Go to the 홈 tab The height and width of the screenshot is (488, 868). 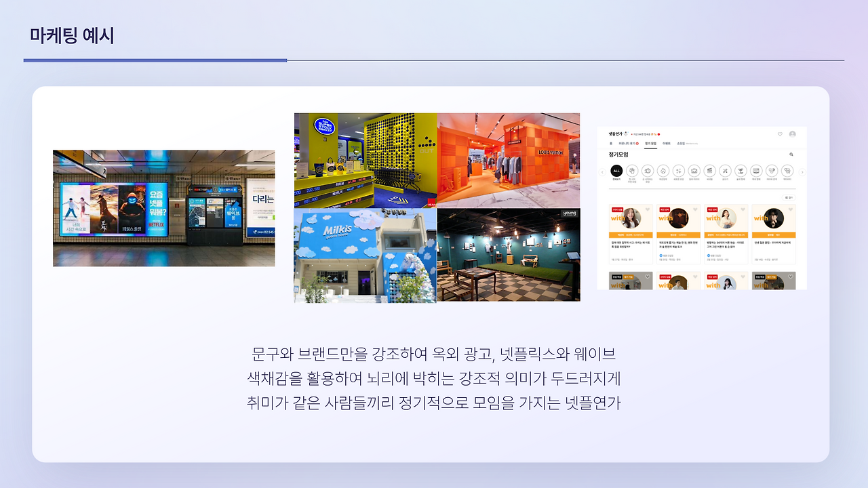[611, 144]
